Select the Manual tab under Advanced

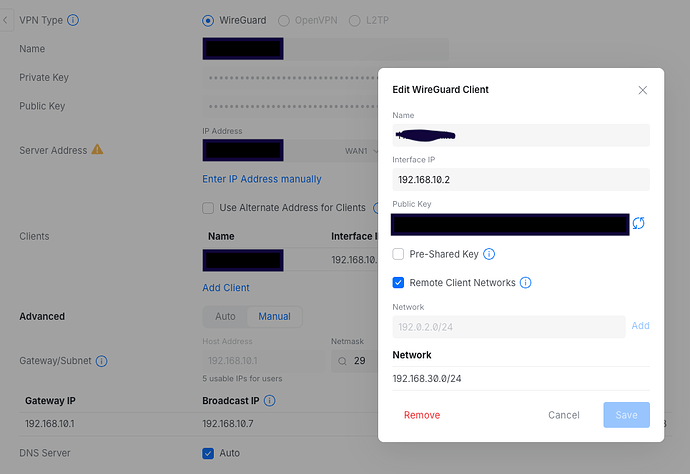click(274, 316)
